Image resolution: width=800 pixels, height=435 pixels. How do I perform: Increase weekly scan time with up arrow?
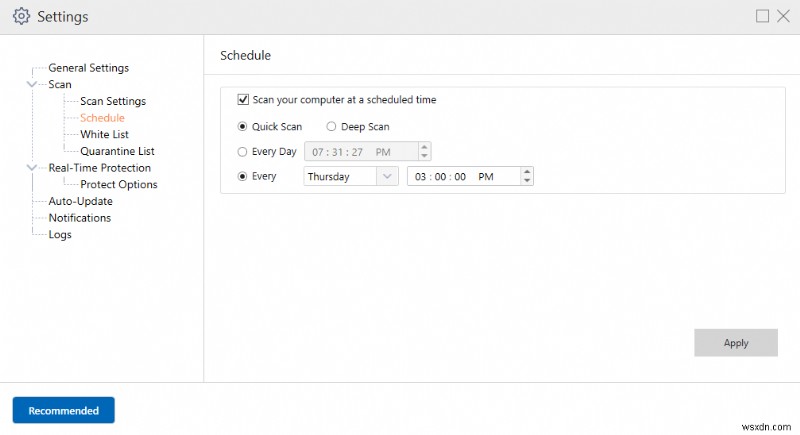[x=527, y=171]
